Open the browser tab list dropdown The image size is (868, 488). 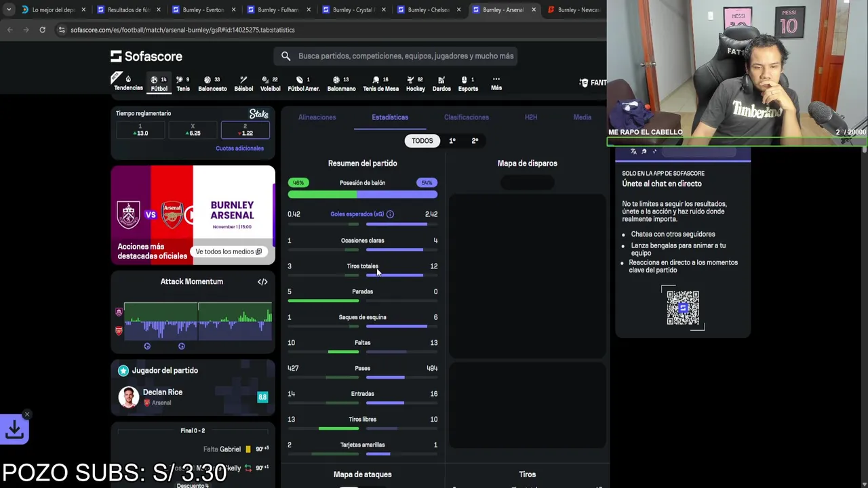[x=8, y=9]
